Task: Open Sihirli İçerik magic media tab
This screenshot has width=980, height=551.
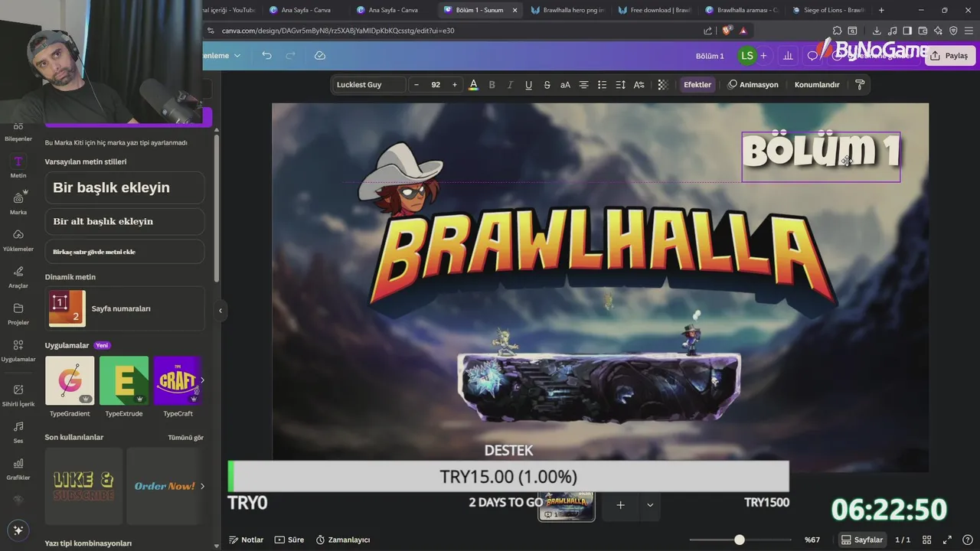Action: (18, 394)
